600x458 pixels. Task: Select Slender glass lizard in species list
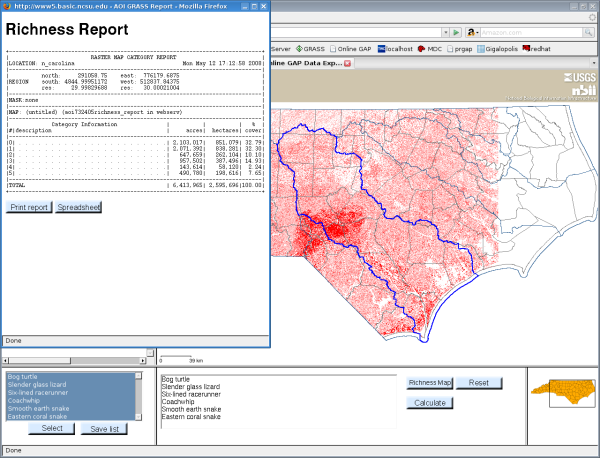70,385
